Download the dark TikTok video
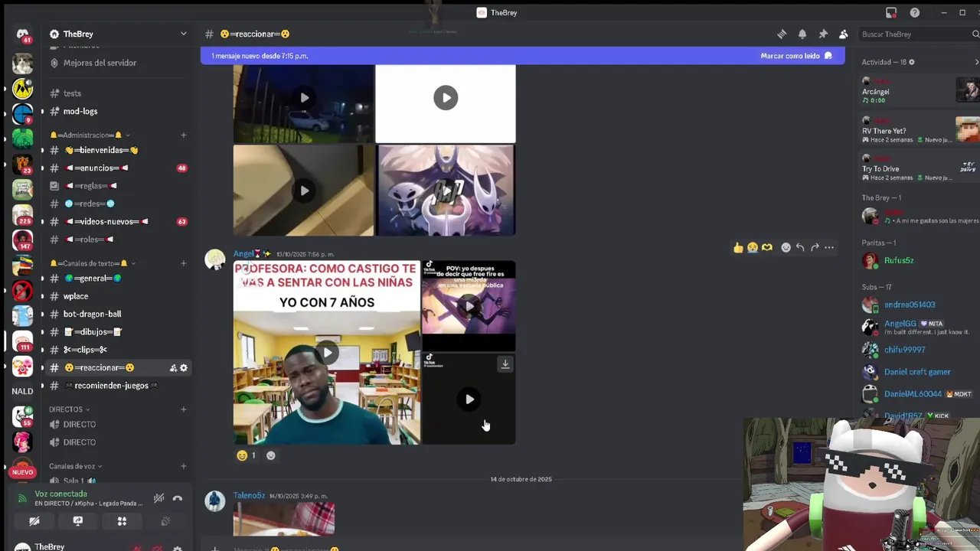Image resolution: width=980 pixels, height=551 pixels. 505,365
